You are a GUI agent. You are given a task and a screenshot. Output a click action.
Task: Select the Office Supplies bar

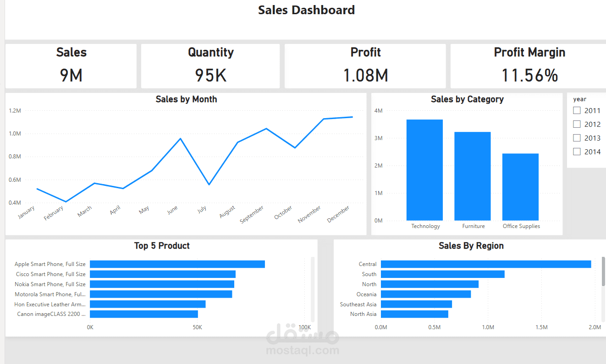521,185
